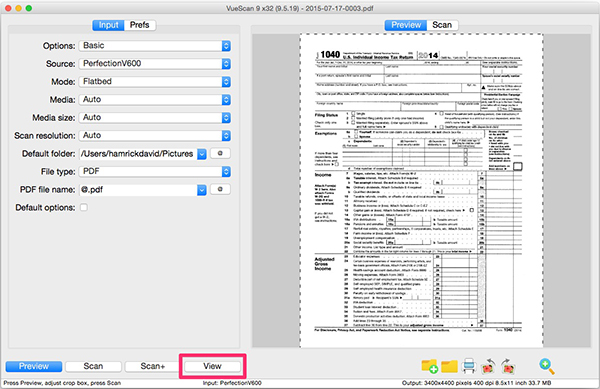600x389 pixels.
Task: Click the plain yellow folder icon
Action: [x=449, y=366]
